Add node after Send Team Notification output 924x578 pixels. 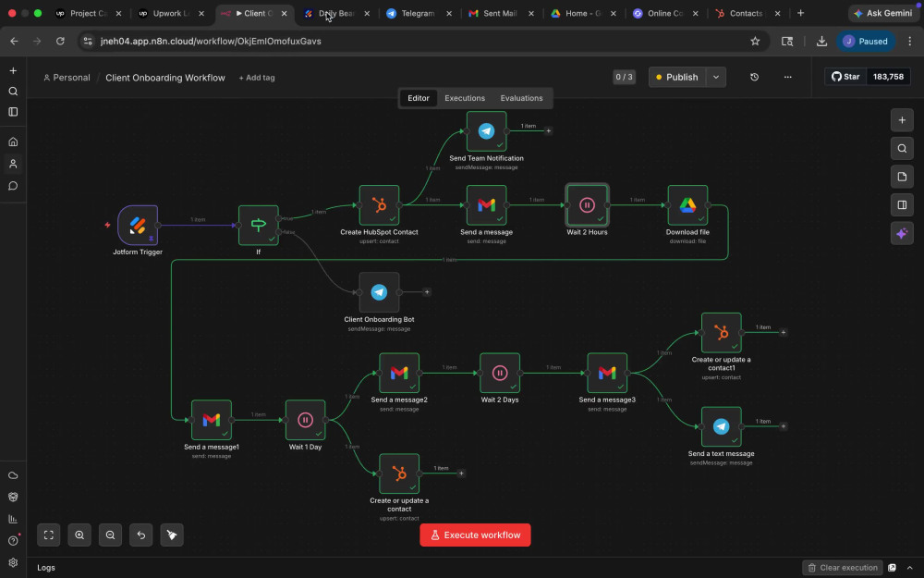coord(548,131)
